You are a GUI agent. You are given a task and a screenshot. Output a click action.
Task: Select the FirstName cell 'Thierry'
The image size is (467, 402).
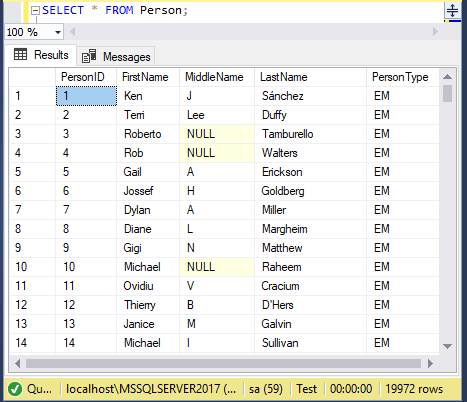point(148,305)
